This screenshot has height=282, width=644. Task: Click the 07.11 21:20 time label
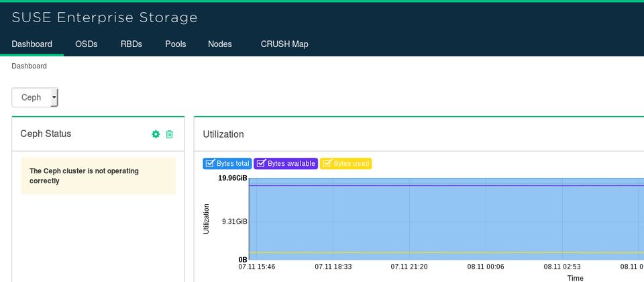409,267
